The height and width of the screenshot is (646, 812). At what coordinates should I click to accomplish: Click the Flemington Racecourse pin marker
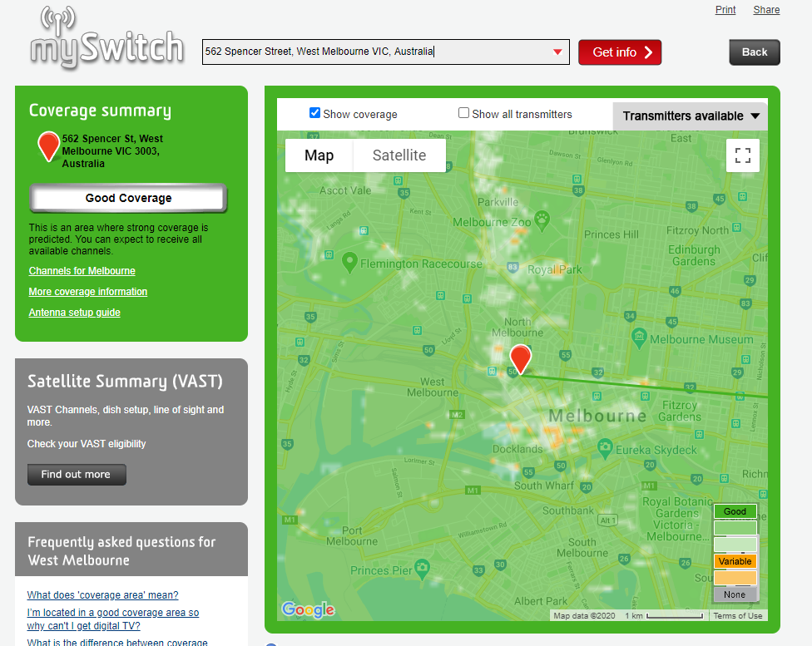(349, 262)
